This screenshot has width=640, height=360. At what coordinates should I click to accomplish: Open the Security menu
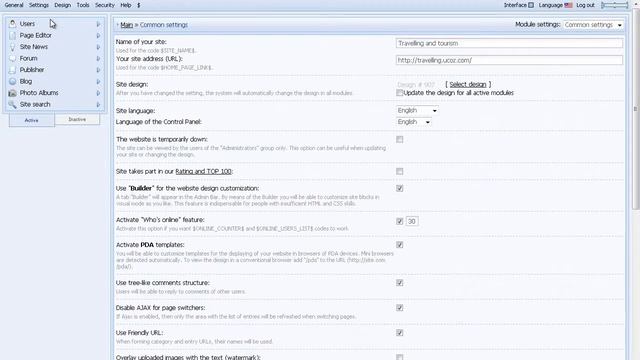tap(105, 5)
